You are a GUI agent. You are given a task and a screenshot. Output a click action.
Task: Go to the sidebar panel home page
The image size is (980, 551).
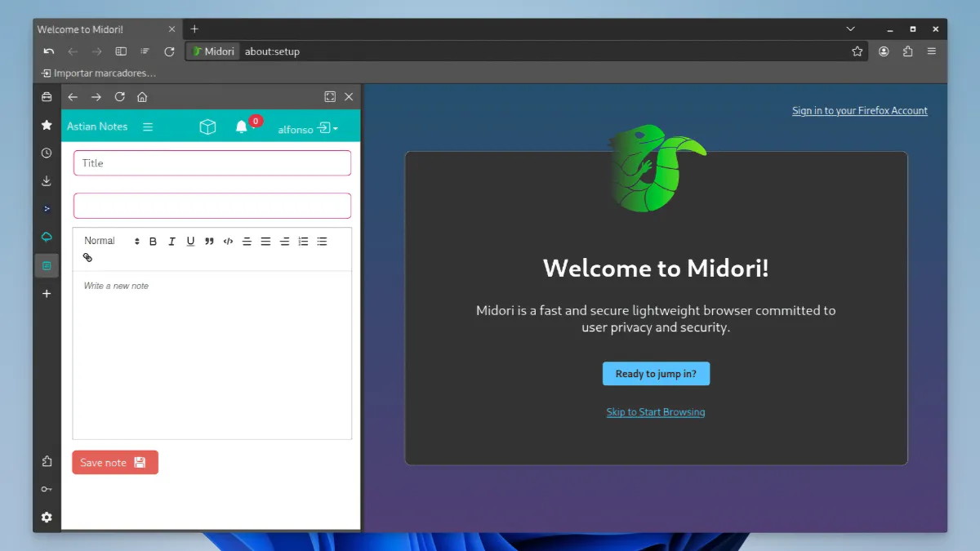(142, 97)
